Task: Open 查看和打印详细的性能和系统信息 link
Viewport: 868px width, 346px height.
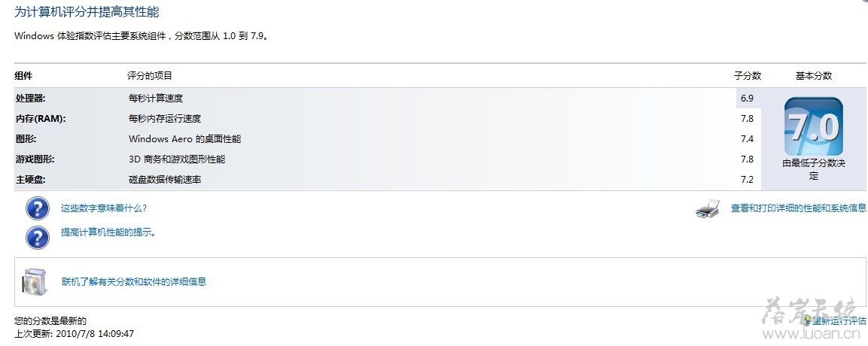Action: pyautogui.click(x=798, y=208)
